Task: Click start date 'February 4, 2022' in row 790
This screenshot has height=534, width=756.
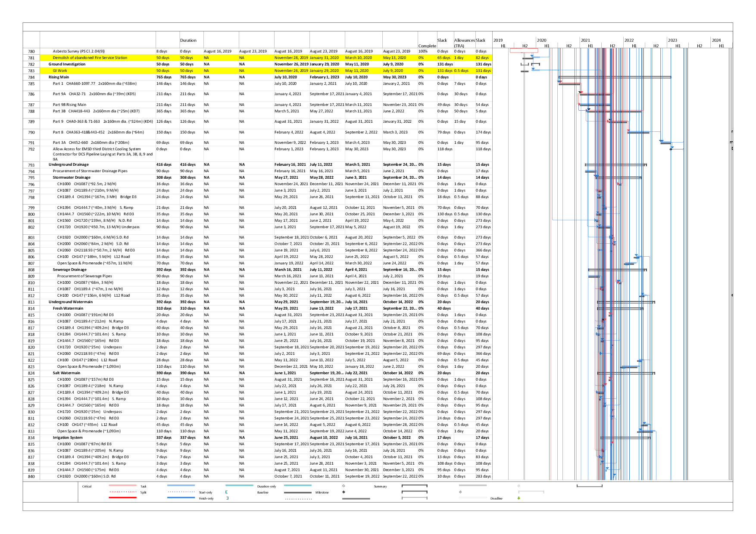Action: pyautogui.click(x=289, y=132)
